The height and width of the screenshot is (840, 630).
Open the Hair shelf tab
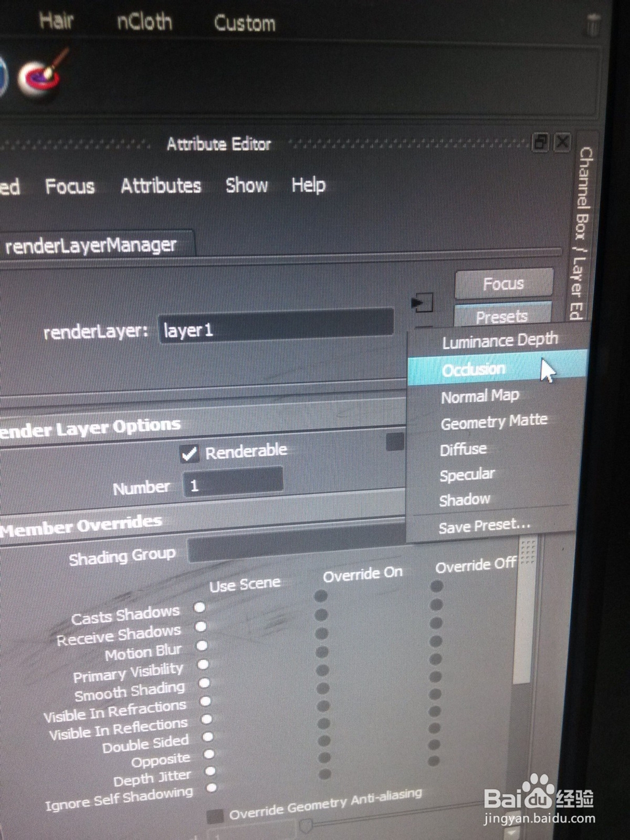(x=56, y=20)
